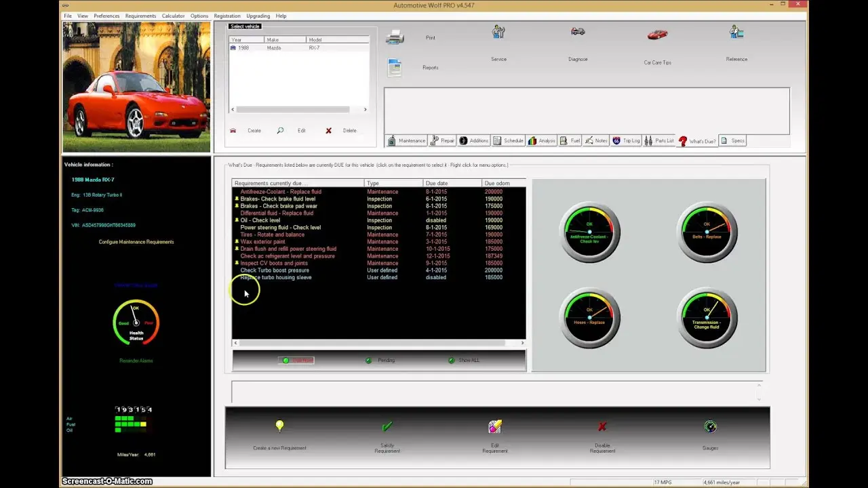
Task: Open the Options menu
Action: [x=199, y=16]
